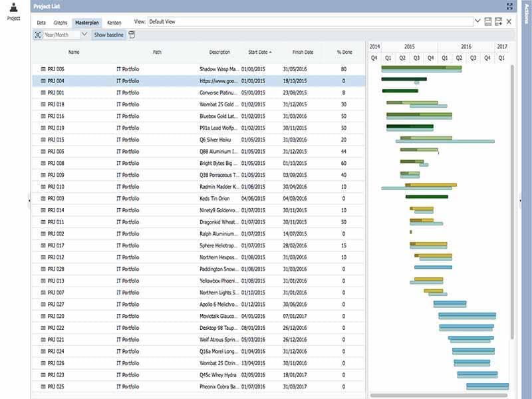Click the zoom-to-fit icon beside Year/Month
532x399 pixels.
point(38,35)
